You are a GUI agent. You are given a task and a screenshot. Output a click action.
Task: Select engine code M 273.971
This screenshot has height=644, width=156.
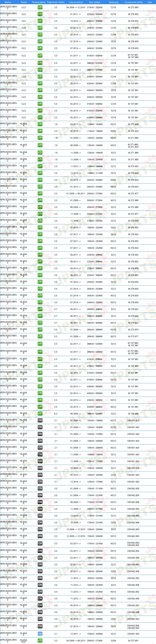click(133, 336)
